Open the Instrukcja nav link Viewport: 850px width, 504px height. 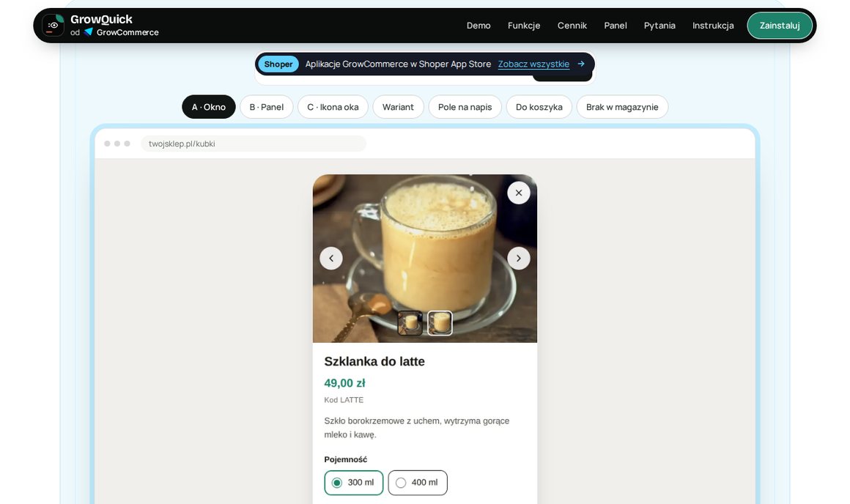[x=713, y=26]
